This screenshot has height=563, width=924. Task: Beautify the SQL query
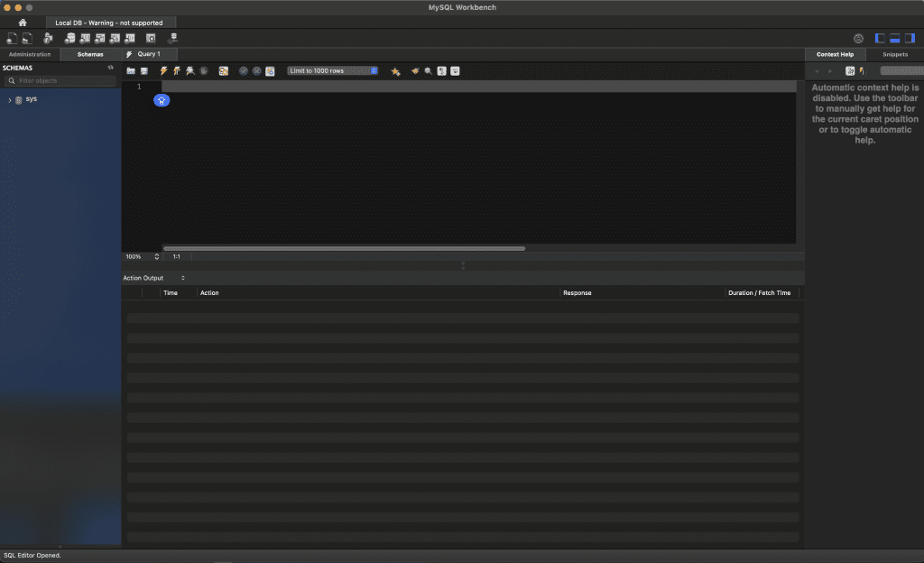(415, 71)
